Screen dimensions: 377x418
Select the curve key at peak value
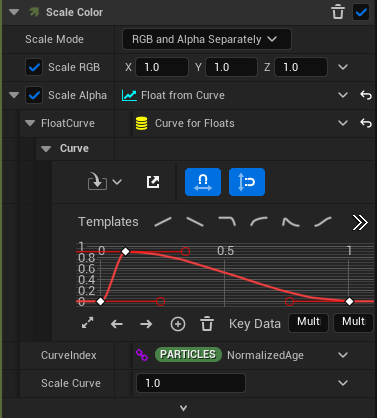(125, 251)
